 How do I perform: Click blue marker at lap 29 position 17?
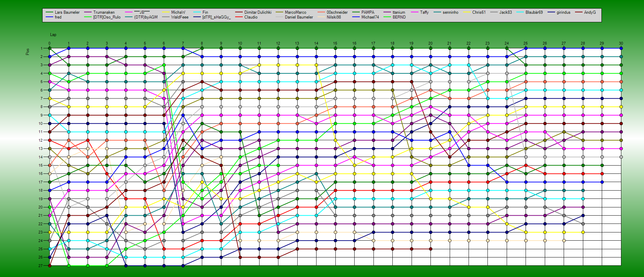coord(602,182)
